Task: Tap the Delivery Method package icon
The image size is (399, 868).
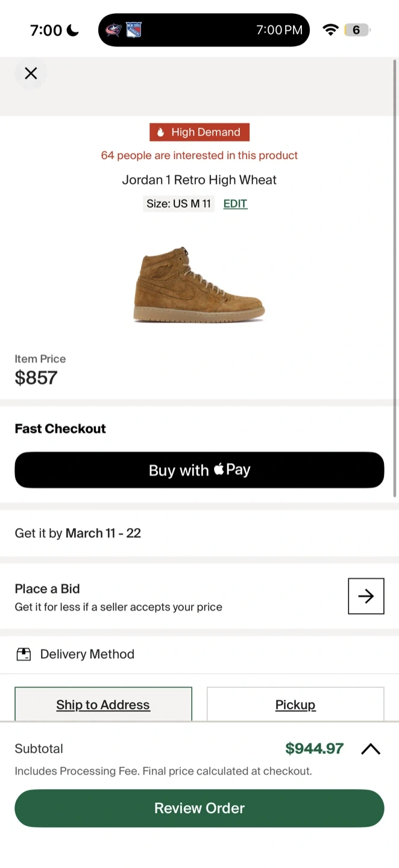Action: pyautogui.click(x=24, y=654)
